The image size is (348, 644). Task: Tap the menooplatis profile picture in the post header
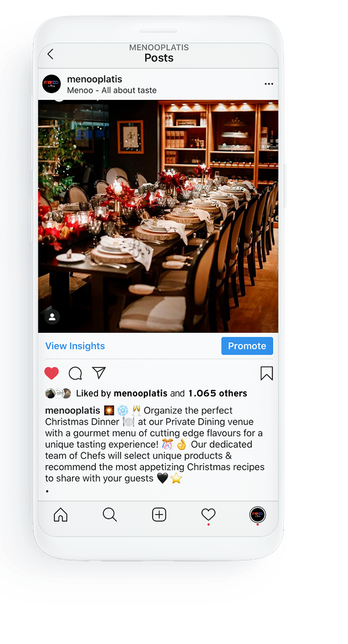pos(52,84)
